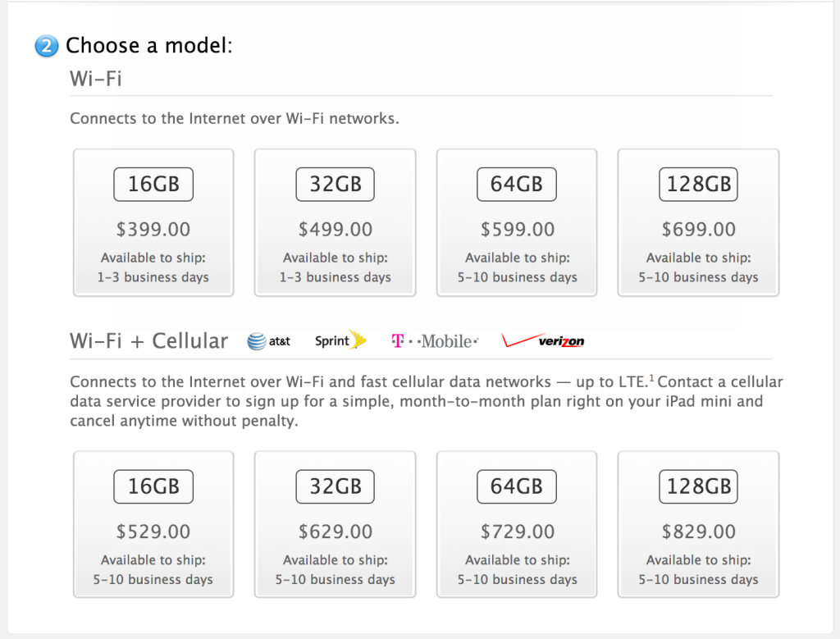The height and width of the screenshot is (639, 840).
Task: Choose the Cellular 32GB model at $629.00
Action: pos(335,524)
